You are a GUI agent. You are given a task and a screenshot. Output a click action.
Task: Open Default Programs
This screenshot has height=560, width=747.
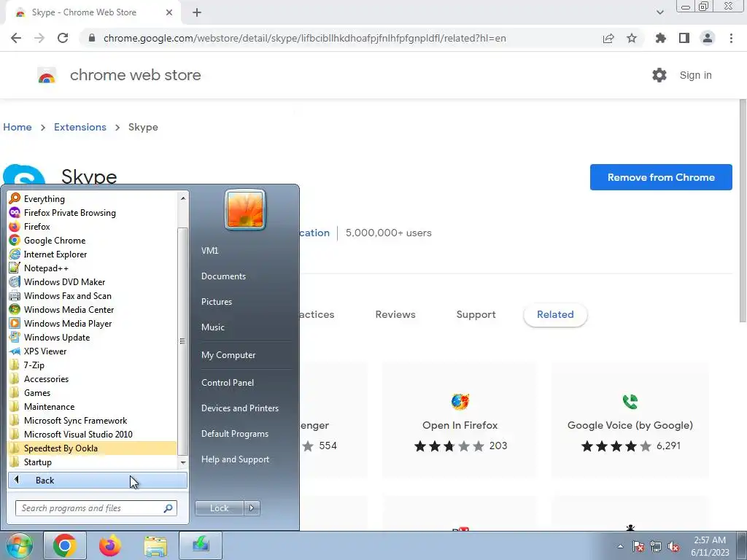pos(234,434)
